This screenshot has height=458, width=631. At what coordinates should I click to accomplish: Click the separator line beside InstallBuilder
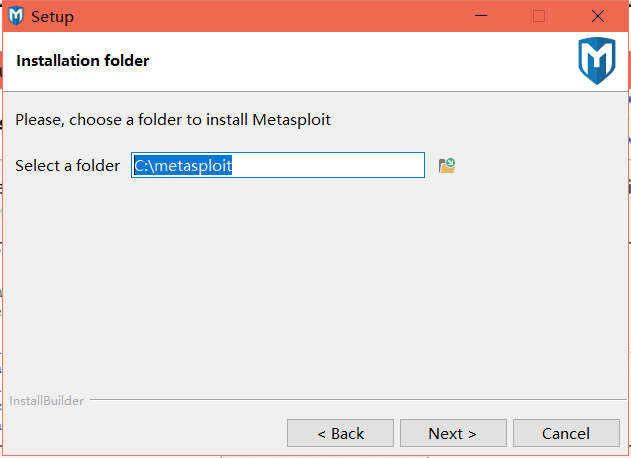pyautogui.click(x=358, y=400)
